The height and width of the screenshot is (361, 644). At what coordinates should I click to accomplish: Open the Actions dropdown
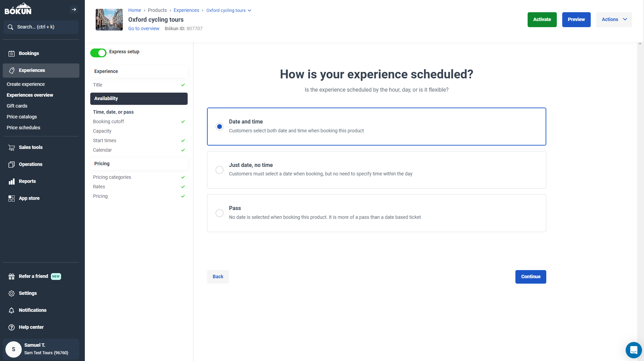614,20
